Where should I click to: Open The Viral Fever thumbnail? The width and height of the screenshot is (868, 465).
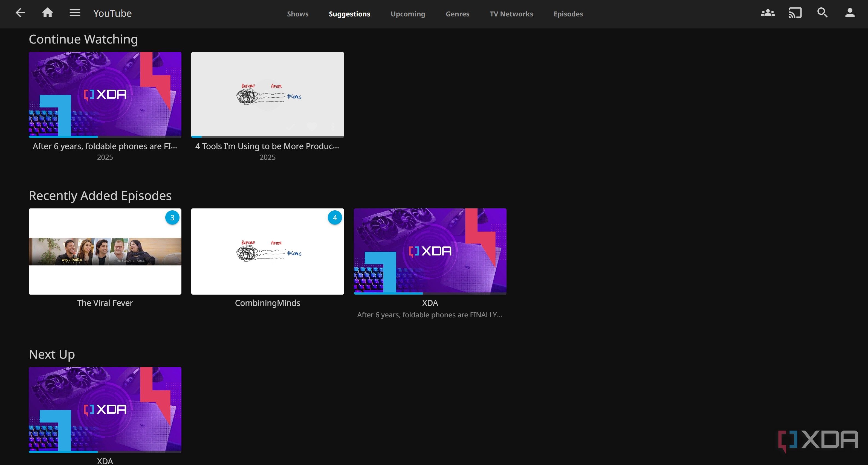tap(105, 251)
